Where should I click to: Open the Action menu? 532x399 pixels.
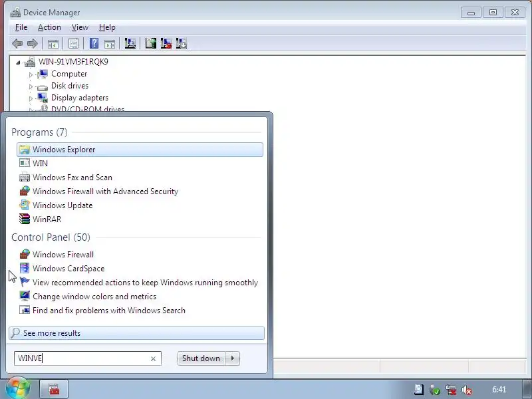(49, 27)
